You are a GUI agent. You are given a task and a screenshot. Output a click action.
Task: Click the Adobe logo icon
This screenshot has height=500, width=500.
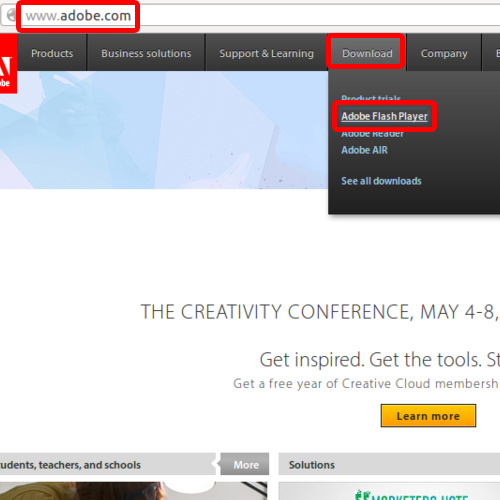(x=8, y=63)
